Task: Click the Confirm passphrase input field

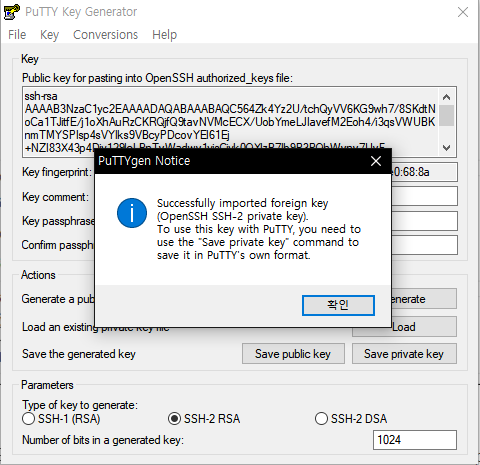Action: [424, 245]
